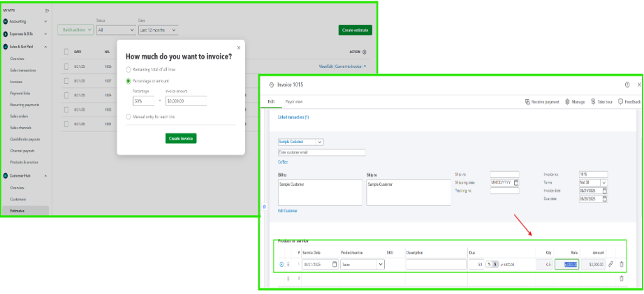
Task: Open the Shipping date calendar icon
Action: pyautogui.click(x=516, y=182)
